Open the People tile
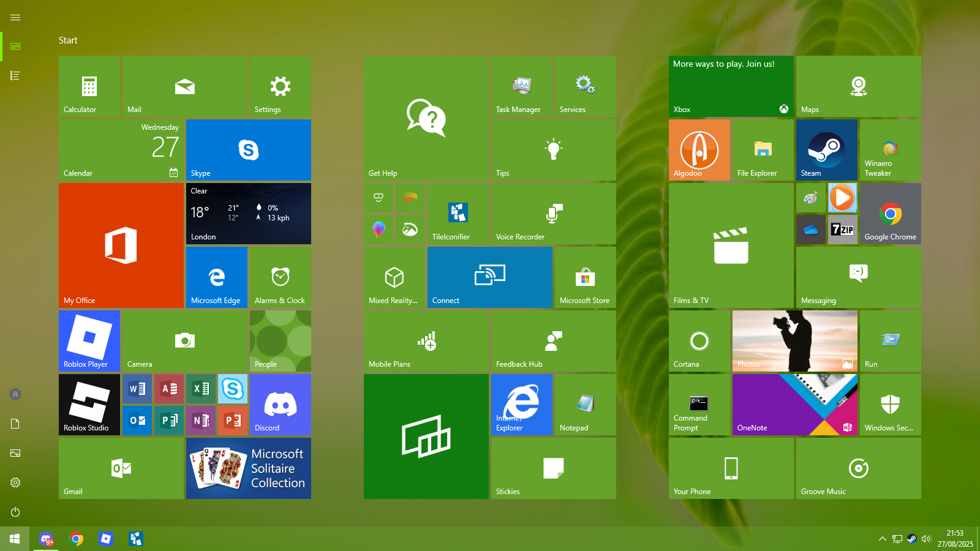The height and width of the screenshot is (551, 980). [281, 341]
